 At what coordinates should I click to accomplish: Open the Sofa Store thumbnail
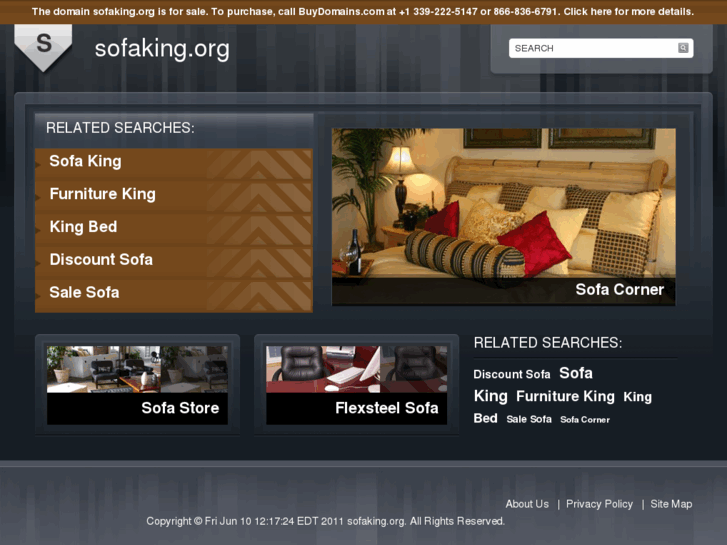137,385
